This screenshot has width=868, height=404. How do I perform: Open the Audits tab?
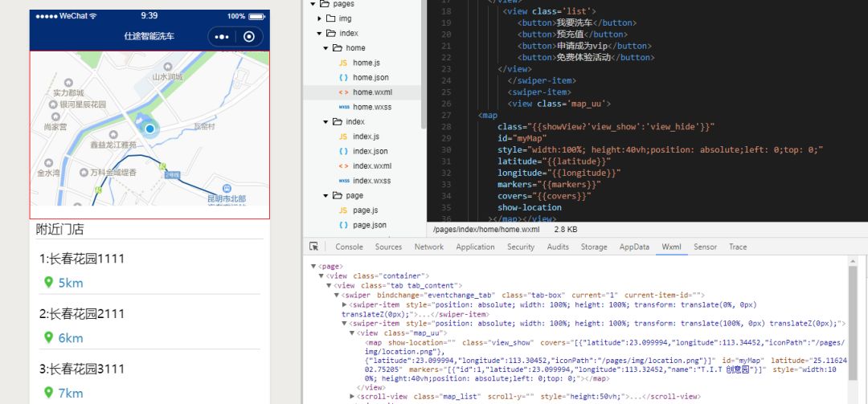click(x=558, y=247)
